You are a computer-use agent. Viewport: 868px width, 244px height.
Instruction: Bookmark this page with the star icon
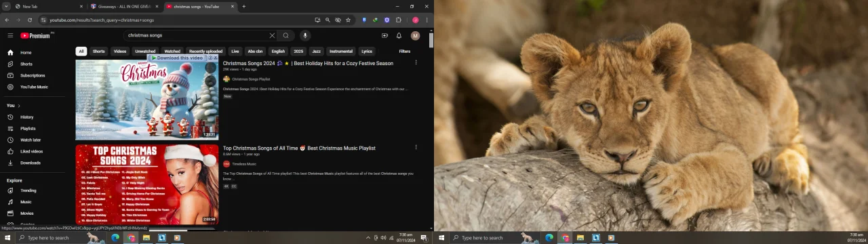(x=348, y=20)
